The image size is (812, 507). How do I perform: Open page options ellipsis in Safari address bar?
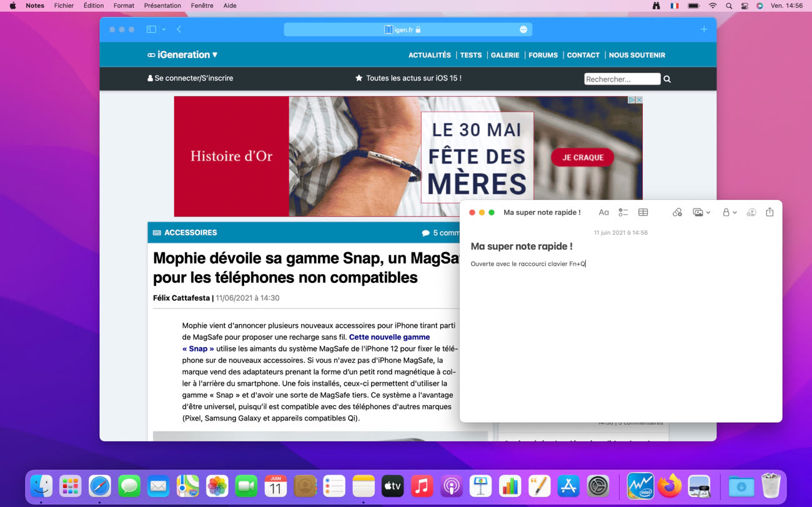523,29
